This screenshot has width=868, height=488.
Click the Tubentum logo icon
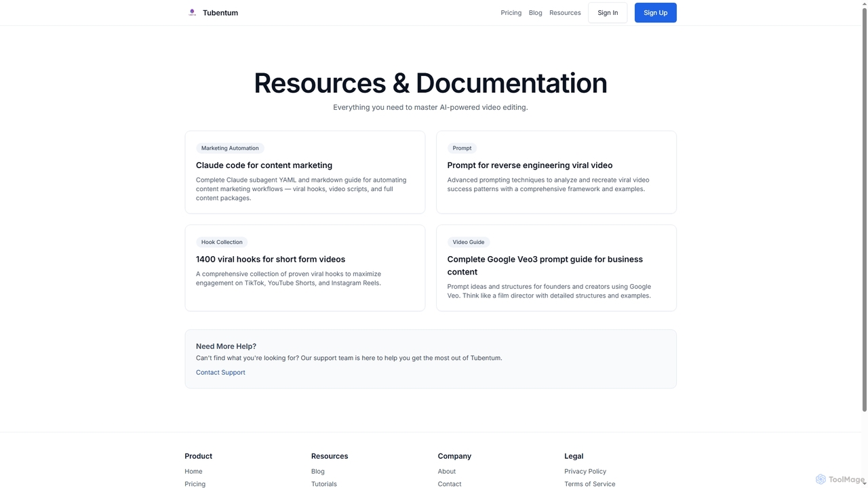pyautogui.click(x=192, y=12)
